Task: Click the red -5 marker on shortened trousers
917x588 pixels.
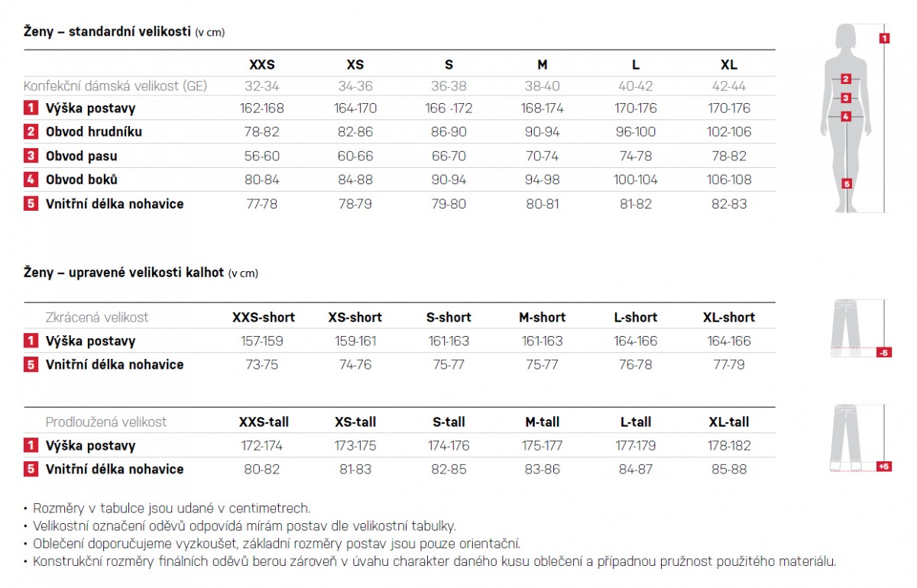Action: (884, 353)
